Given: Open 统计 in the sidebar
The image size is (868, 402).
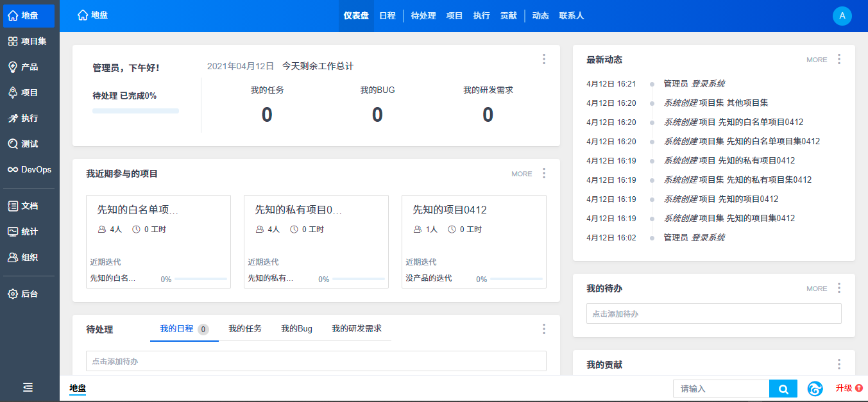Looking at the screenshot, I should (30, 231).
